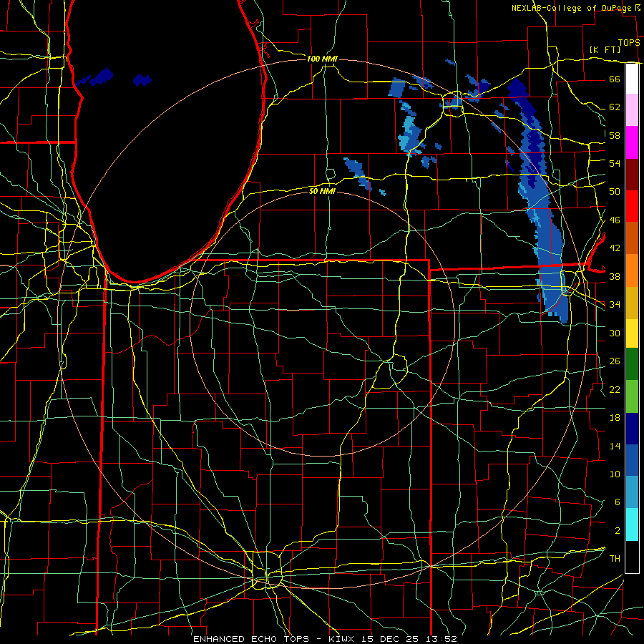Viewport: 644px width, 644px height.
Task: Click the gold legend swatch
Action: click(632, 302)
